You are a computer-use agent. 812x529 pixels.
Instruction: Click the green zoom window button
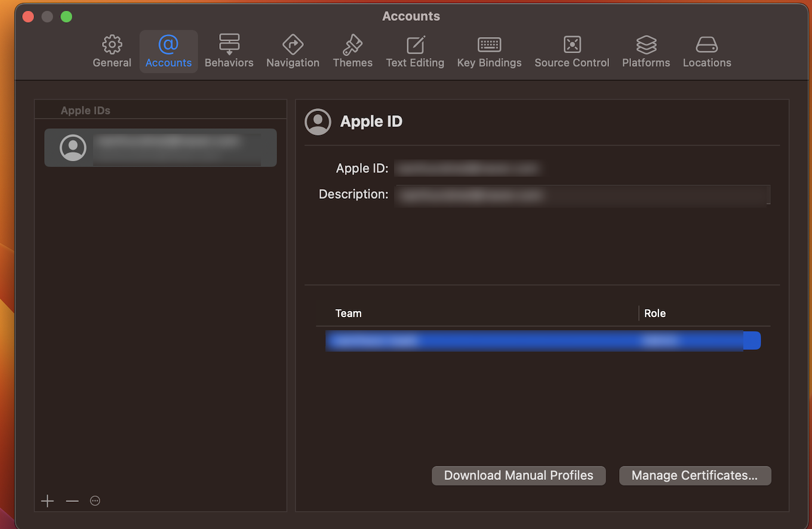pyautogui.click(x=66, y=17)
